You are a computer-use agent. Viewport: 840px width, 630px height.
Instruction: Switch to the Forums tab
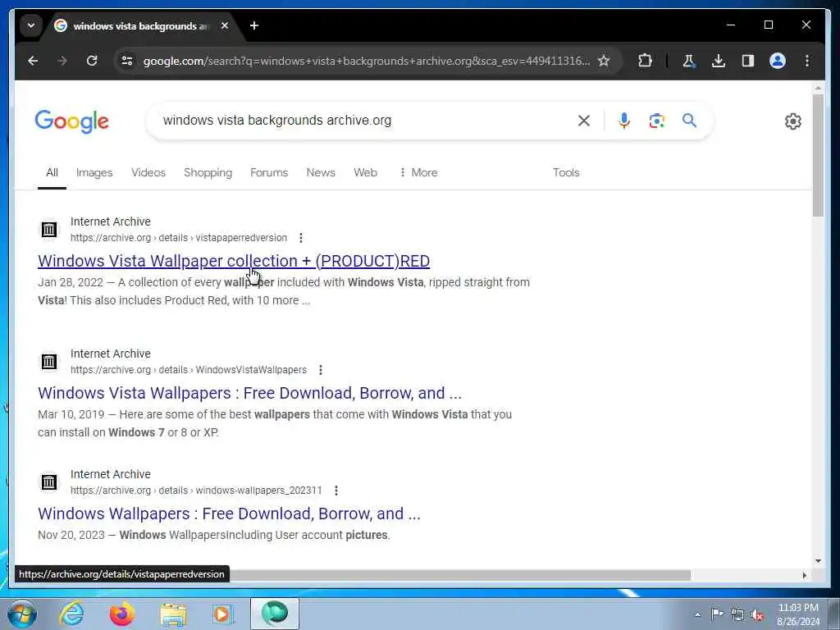[269, 172]
